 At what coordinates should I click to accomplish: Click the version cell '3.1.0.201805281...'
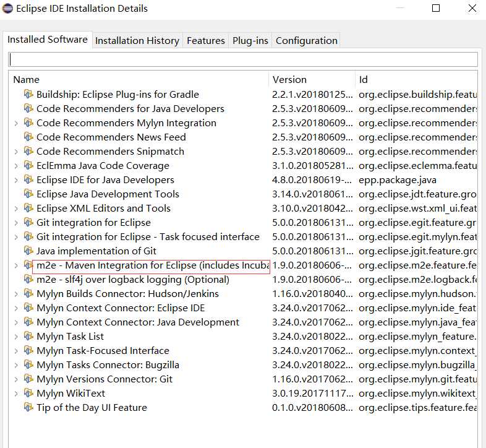click(312, 166)
